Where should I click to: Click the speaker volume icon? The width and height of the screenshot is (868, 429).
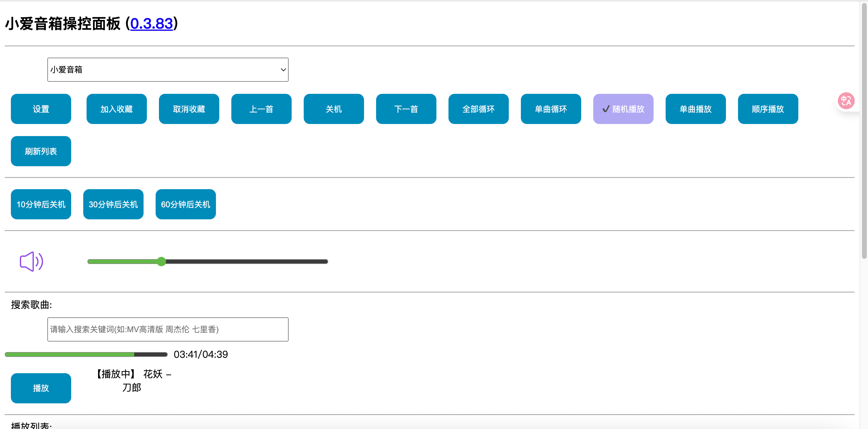(31, 262)
